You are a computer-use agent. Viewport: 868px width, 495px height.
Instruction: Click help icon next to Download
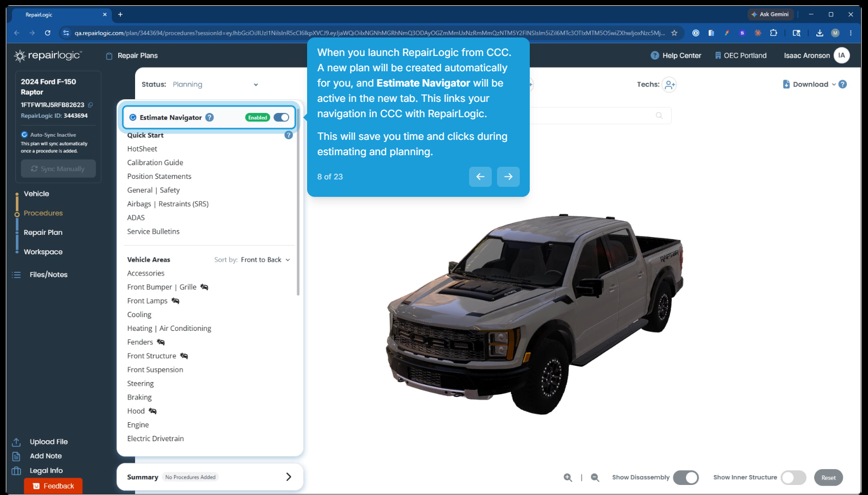(843, 84)
